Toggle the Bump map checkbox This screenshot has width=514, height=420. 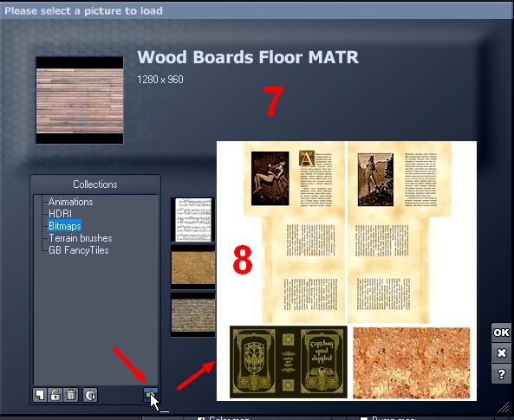[363, 418]
